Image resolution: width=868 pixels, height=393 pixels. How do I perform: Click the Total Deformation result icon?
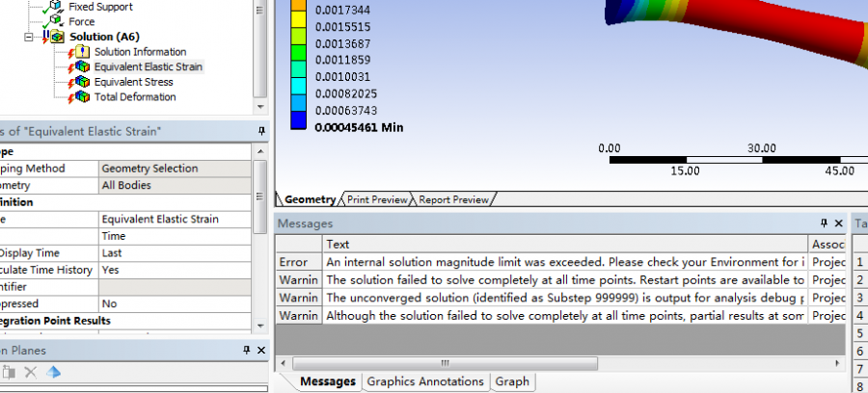[82, 96]
